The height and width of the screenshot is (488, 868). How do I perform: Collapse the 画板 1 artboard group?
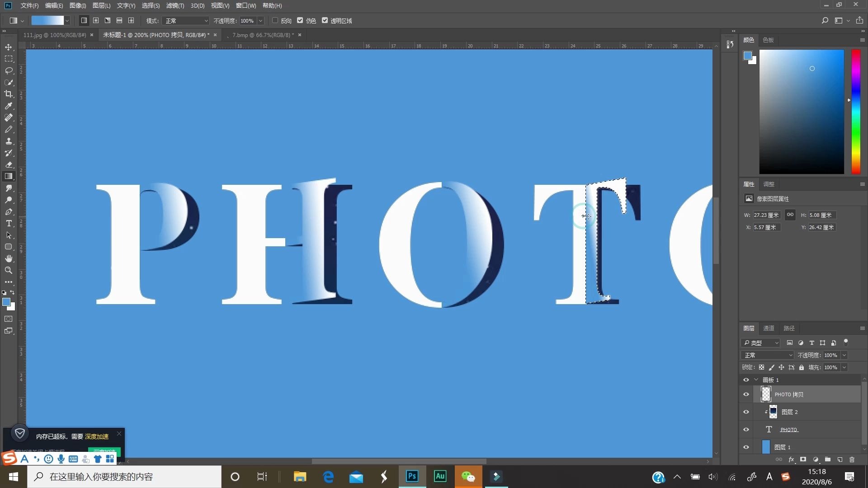point(756,380)
